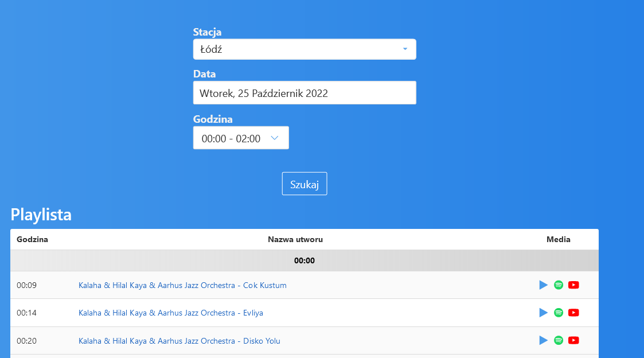The width and height of the screenshot is (644, 358).
Task: Click the Nazwa utworu column header
Action: click(295, 239)
